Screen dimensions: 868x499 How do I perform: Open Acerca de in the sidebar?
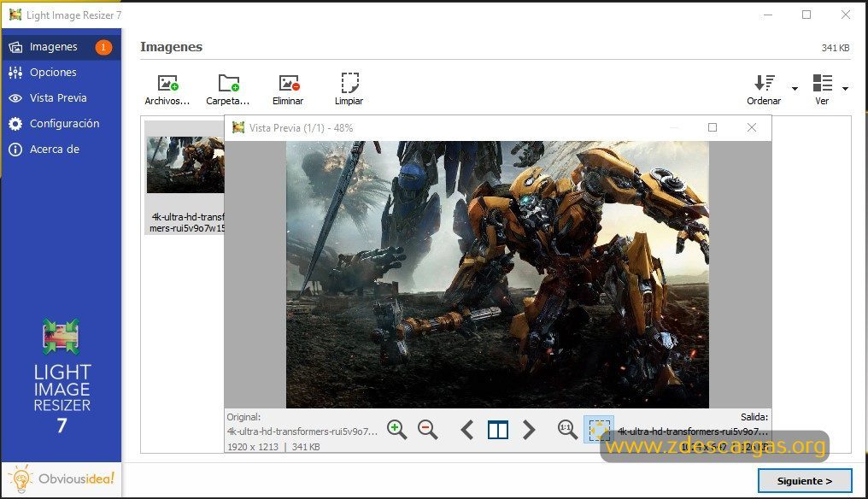click(x=61, y=149)
